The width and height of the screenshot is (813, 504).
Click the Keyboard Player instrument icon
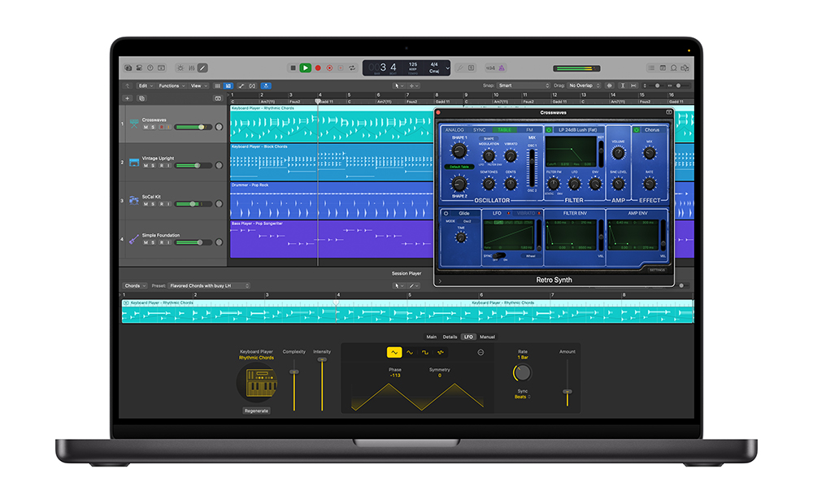coord(256,382)
